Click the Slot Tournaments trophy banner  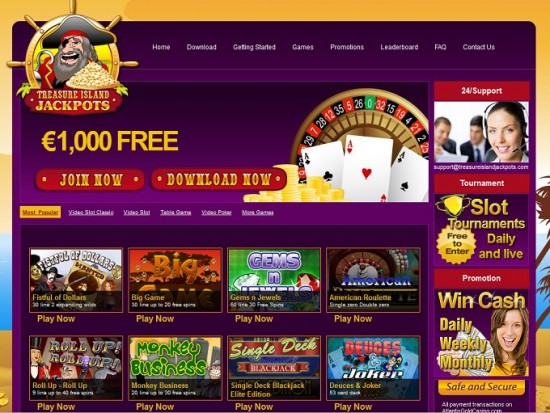pos(481,229)
